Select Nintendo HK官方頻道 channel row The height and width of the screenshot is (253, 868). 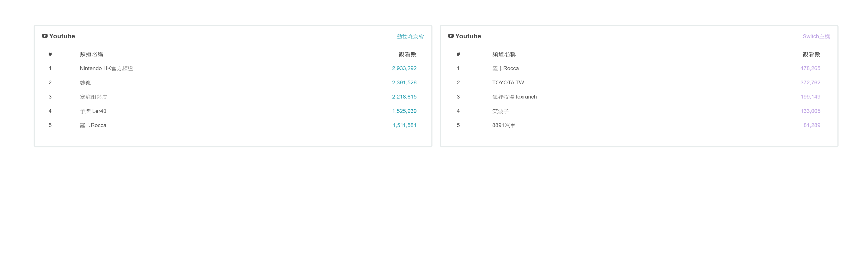tap(106, 68)
